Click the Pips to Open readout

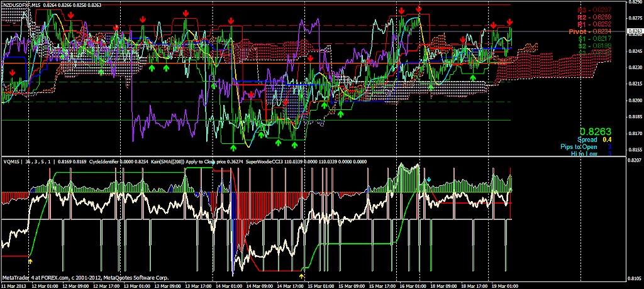point(586,147)
